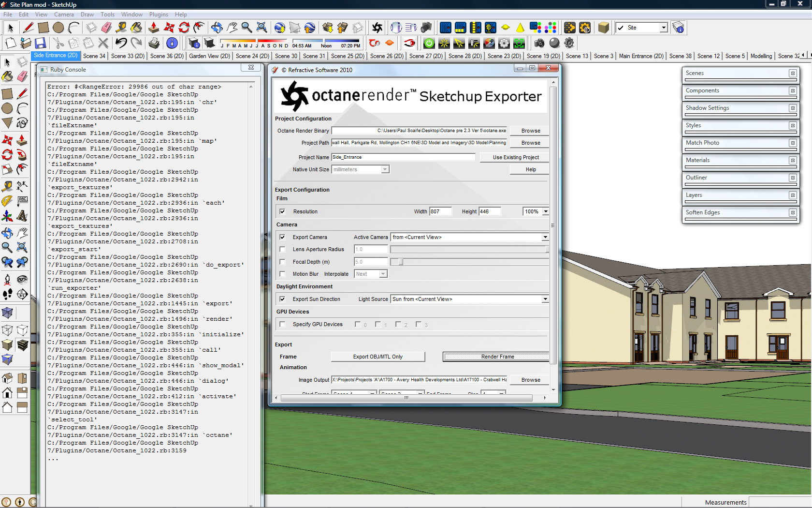Click the resolution Width input field
Viewport: 812px width, 508px height.
(x=440, y=211)
